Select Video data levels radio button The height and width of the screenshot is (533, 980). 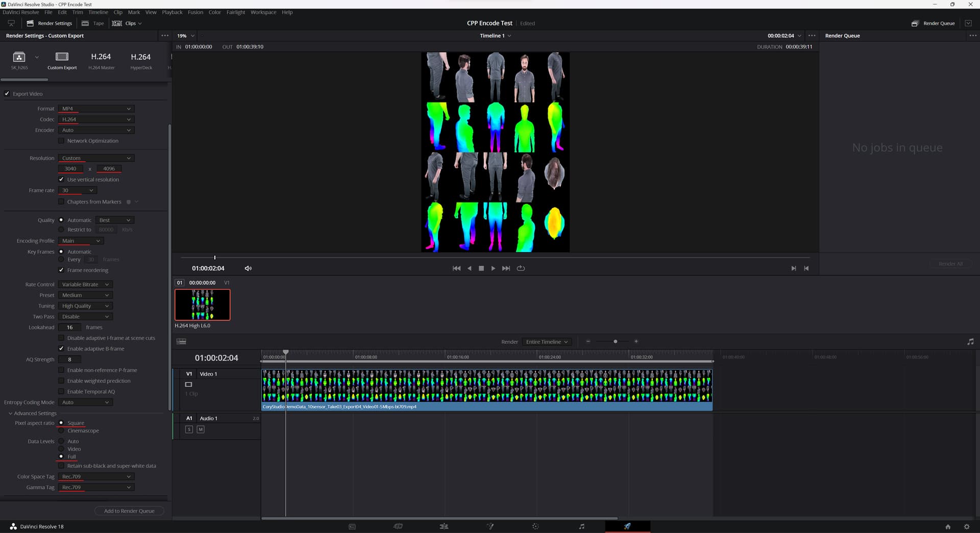click(61, 449)
